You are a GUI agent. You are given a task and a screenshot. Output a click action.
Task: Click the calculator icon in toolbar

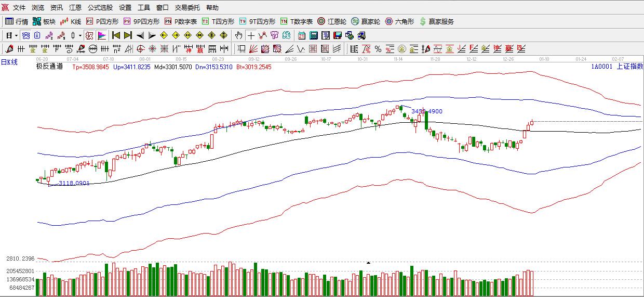coord(314,35)
